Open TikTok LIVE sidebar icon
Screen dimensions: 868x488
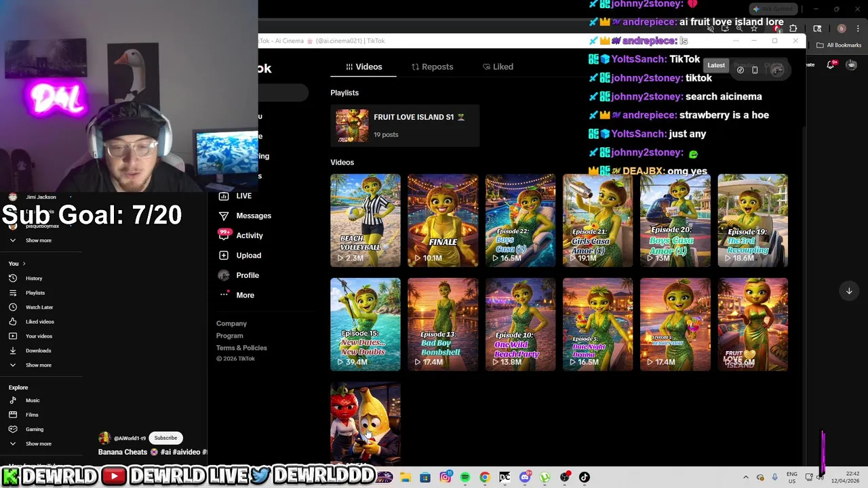pyautogui.click(x=224, y=196)
